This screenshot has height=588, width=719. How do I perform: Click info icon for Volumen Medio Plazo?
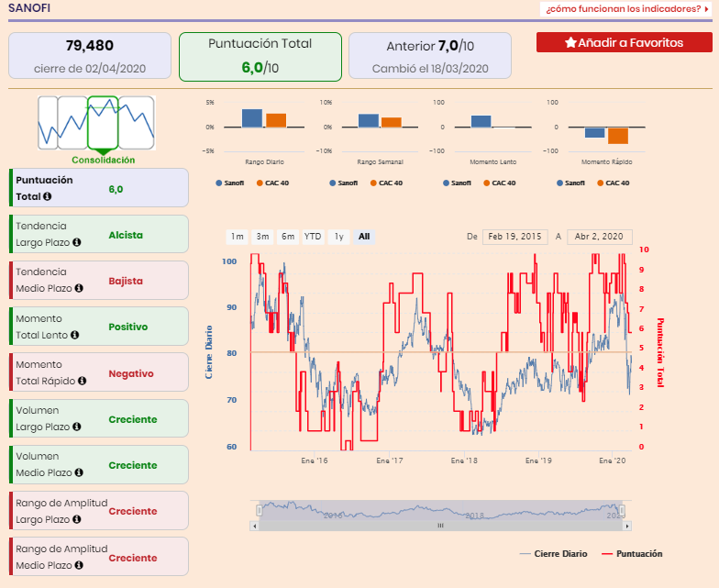[79, 472]
